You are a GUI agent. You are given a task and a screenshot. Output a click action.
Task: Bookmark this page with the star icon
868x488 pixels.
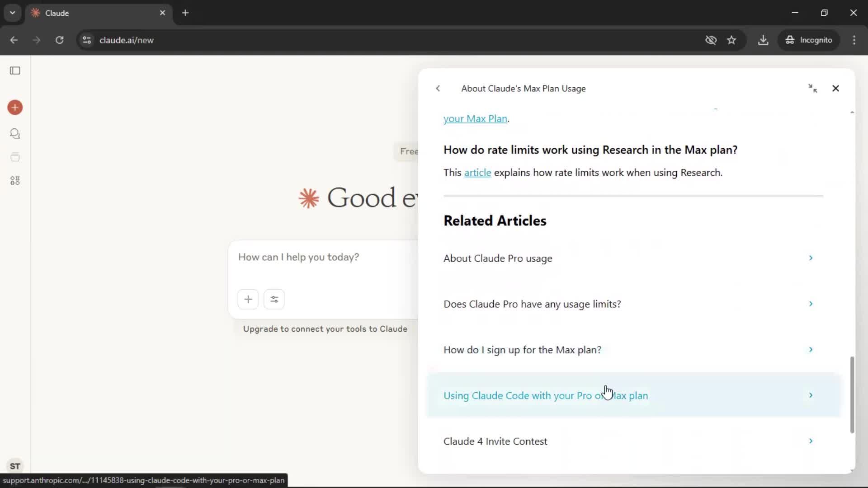[x=731, y=40]
